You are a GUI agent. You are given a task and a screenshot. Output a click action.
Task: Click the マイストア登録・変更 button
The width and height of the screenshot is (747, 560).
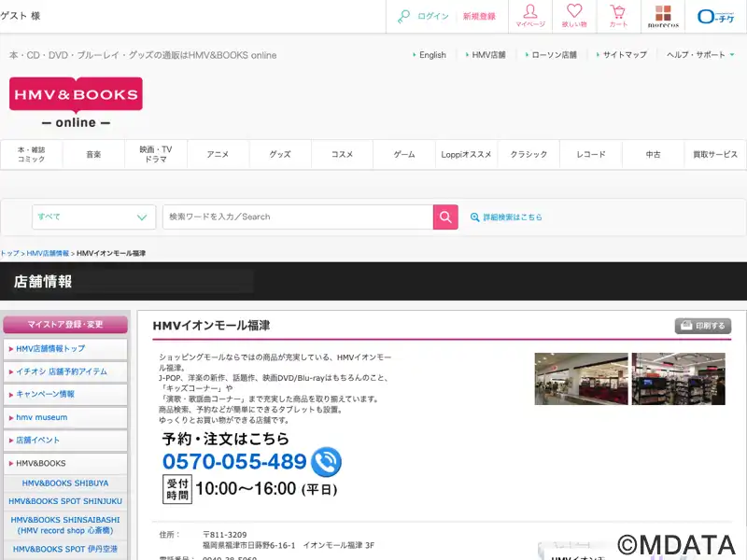(x=65, y=325)
